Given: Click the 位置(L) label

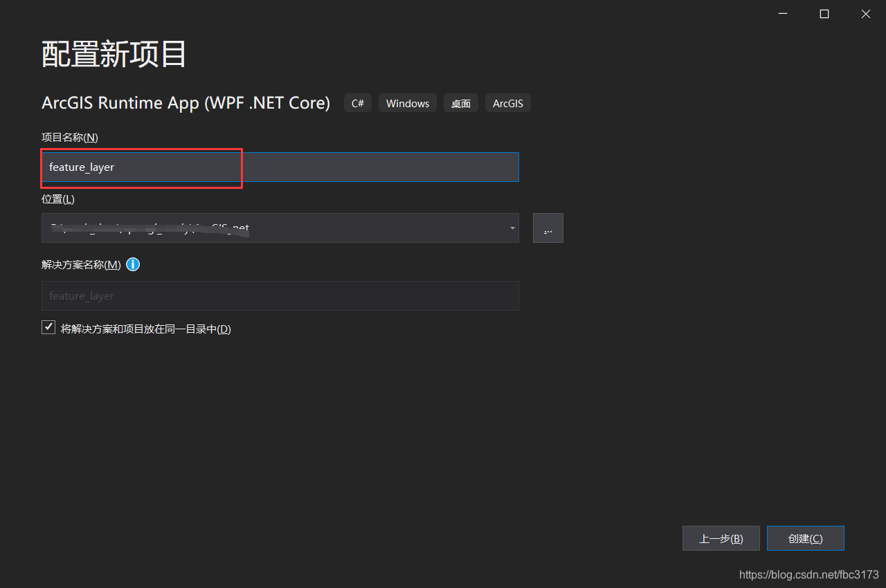Looking at the screenshot, I should (58, 199).
